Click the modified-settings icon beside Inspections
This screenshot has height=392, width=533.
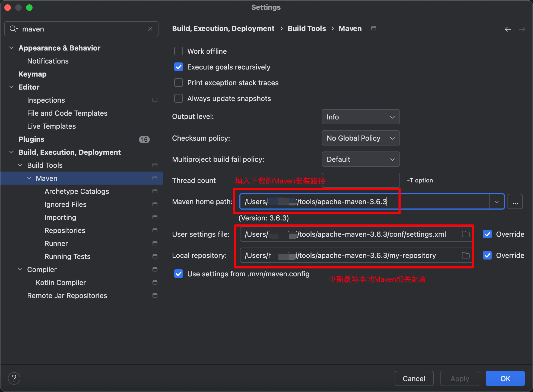(155, 100)
